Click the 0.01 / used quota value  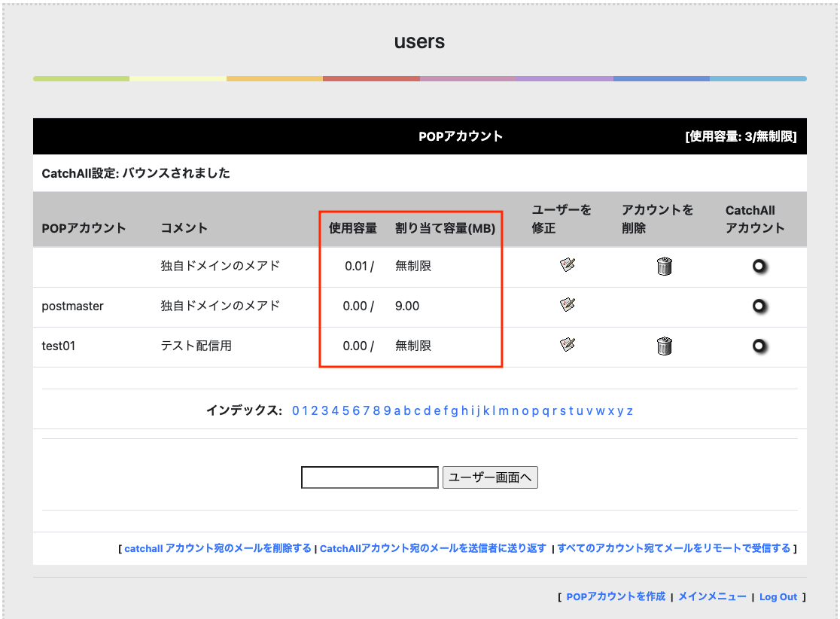point(359,266)
